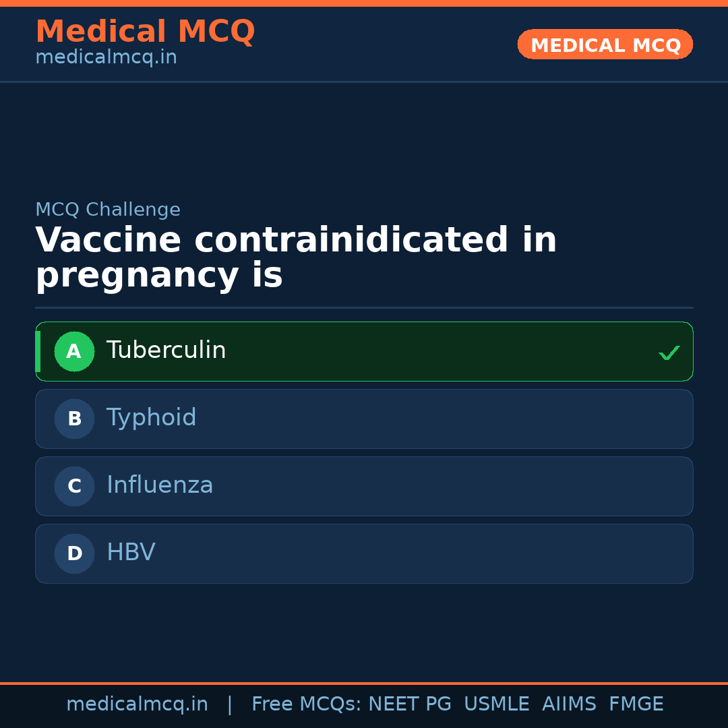Click the orange MEDICAL MCQ badge
728x728 pixels.
[x=605, y=44]
